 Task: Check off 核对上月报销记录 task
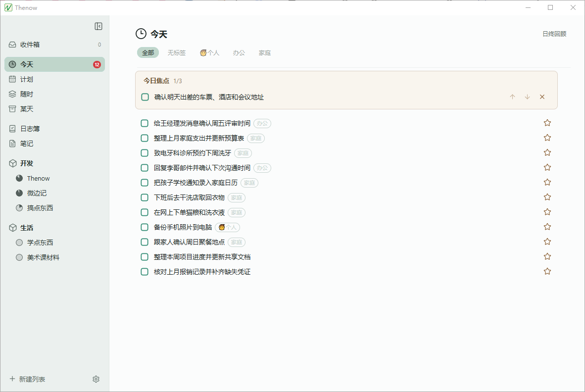pos(145,272)
